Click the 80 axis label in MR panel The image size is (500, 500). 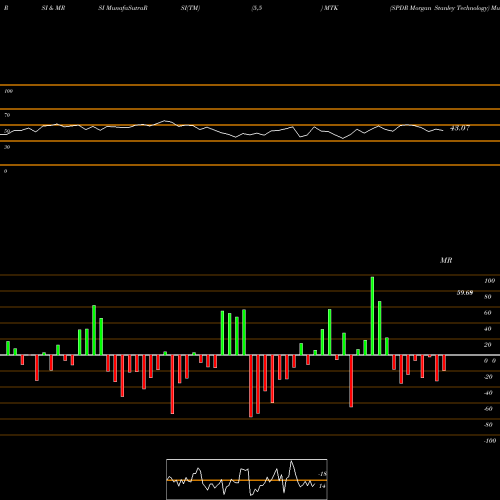488,297
